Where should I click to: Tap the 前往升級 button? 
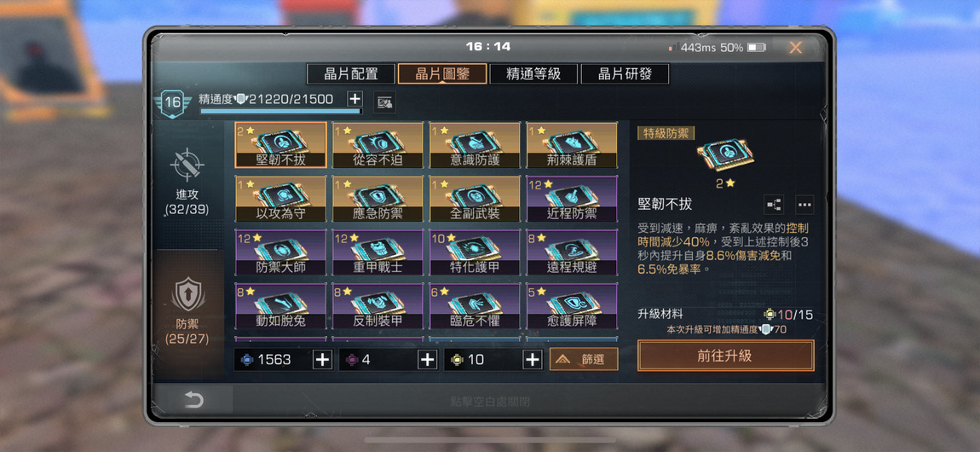point(725,356)
